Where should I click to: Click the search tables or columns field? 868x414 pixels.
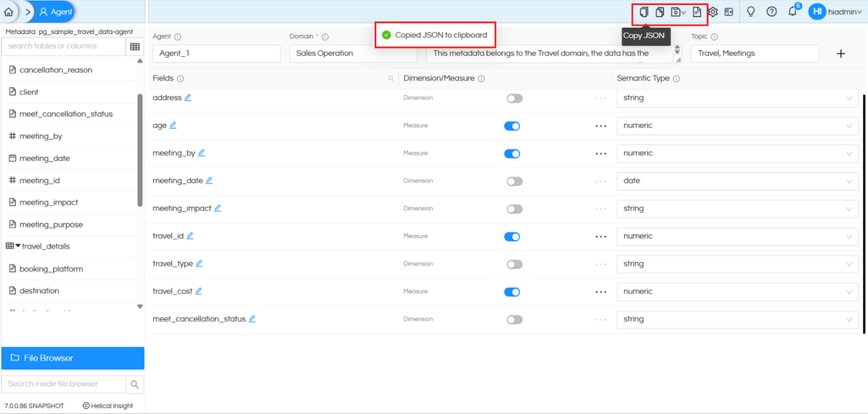coord(64,46)
